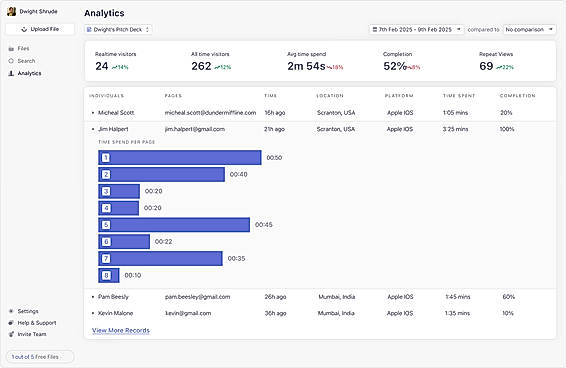
Task: Click the page 4 bar in chart
Action: point(118,208)
